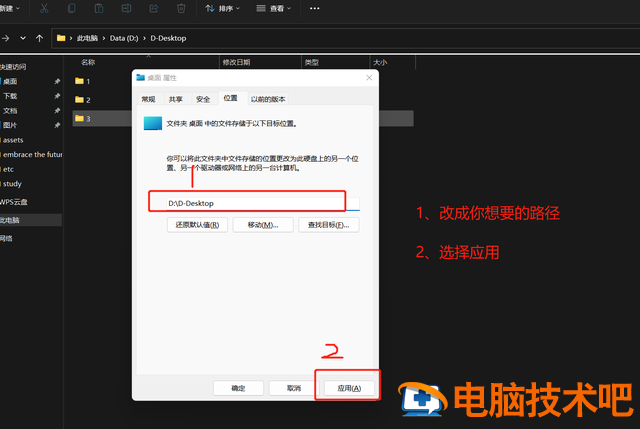Screen dimensions: 640x429
Task: Open WPS云盘 in the sidebar
Action: (13, 202)
